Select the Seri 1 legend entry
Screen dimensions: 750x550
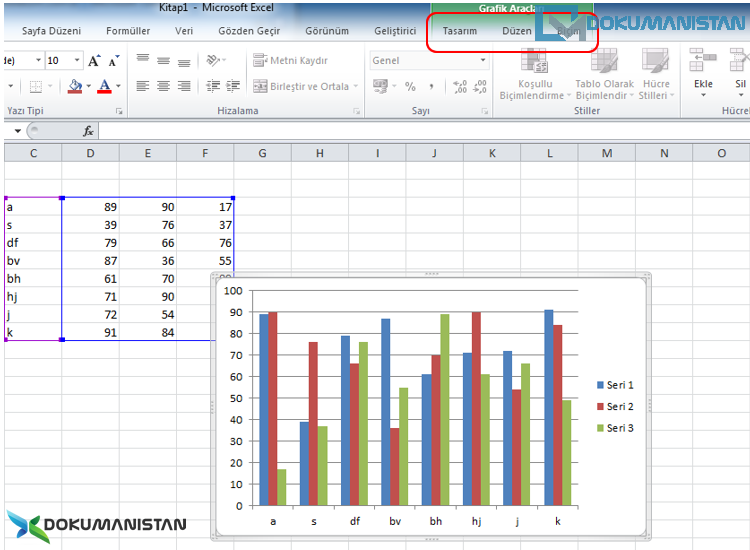tap(615, 385)
